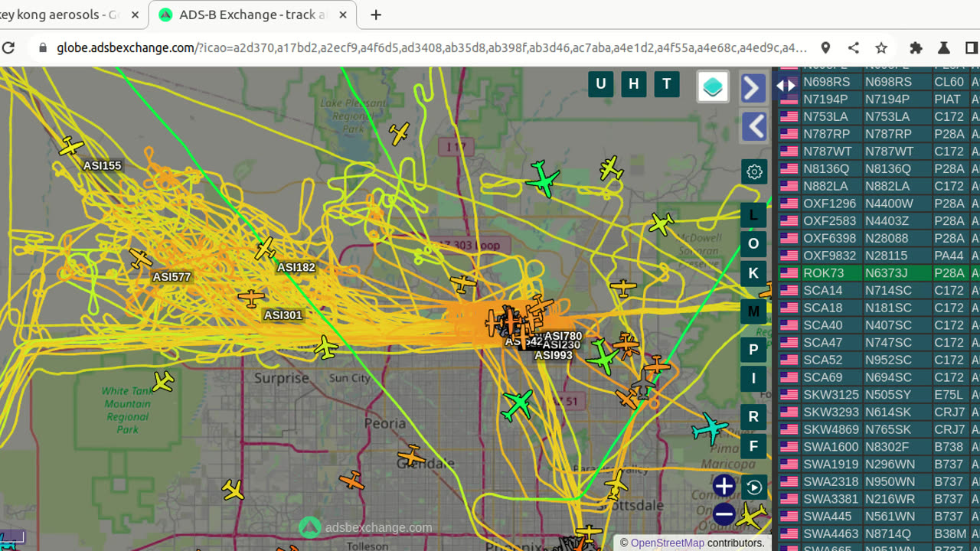
Task: Collapse sidebar with left arrow button
Action: tap(753, 126)
